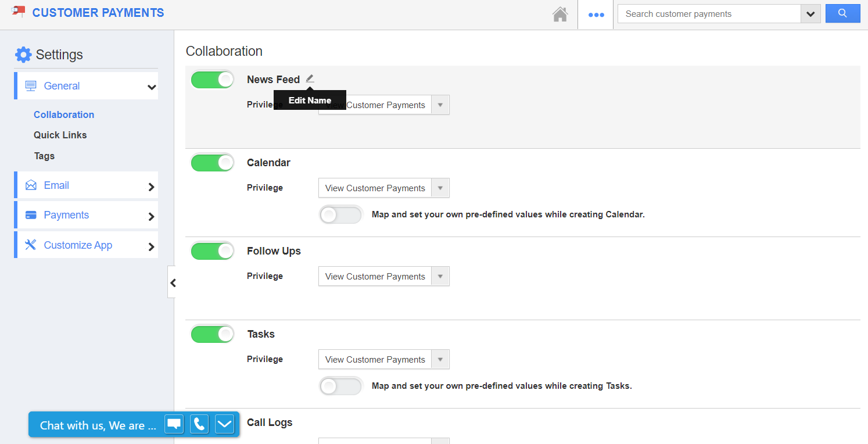This screenshot has height=444, width=868.
Task: Click the Settings gear icon
Action: pos(23,55)
